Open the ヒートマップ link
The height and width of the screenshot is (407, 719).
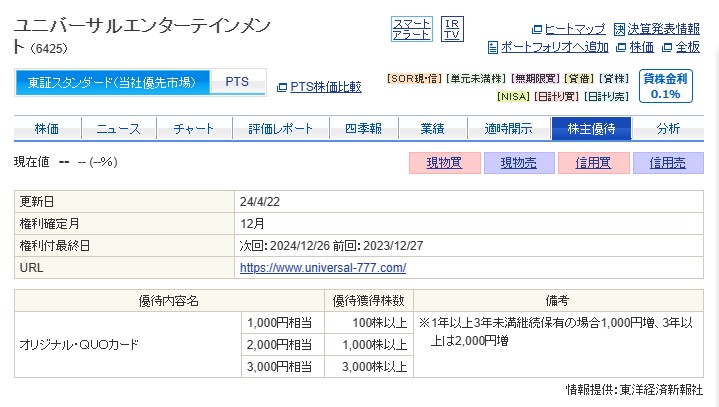click(x=575, y=29)
